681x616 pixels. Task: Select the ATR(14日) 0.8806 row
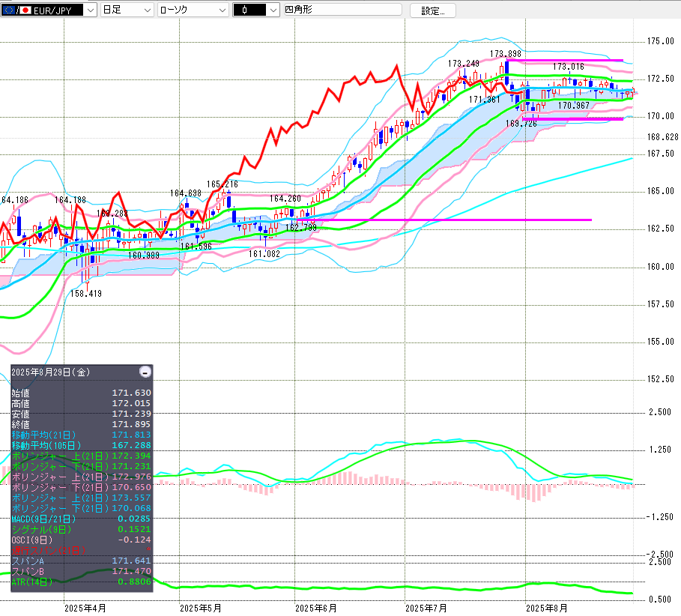82,582
